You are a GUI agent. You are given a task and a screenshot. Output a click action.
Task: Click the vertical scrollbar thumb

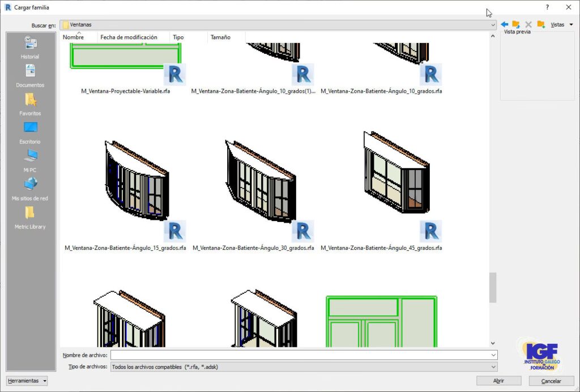493,288
